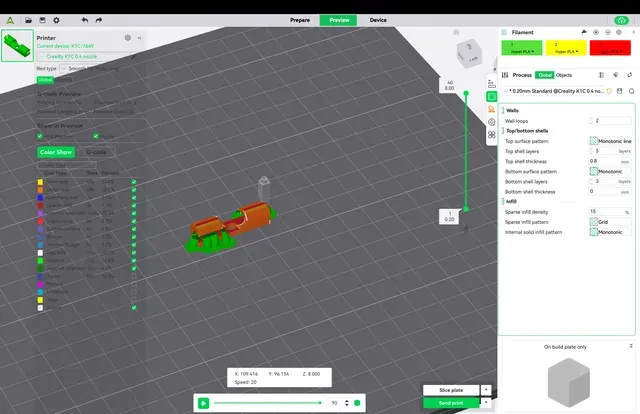Save the process preset
640x414 pixels.
coord(620,91)
